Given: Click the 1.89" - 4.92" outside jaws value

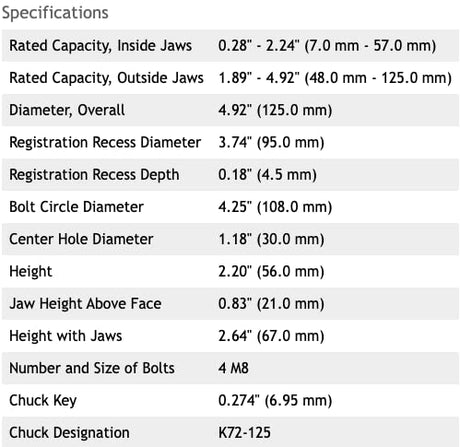Looking at the screenshot, I should pyautogui.click(x=335, y=78).
